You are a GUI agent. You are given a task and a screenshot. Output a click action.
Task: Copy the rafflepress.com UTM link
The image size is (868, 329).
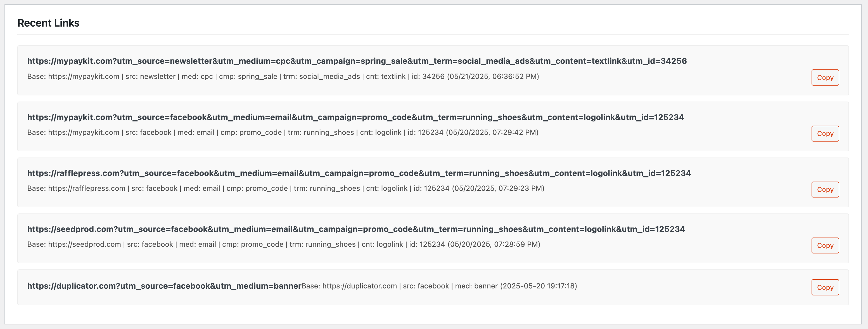[x=825, y=190]
